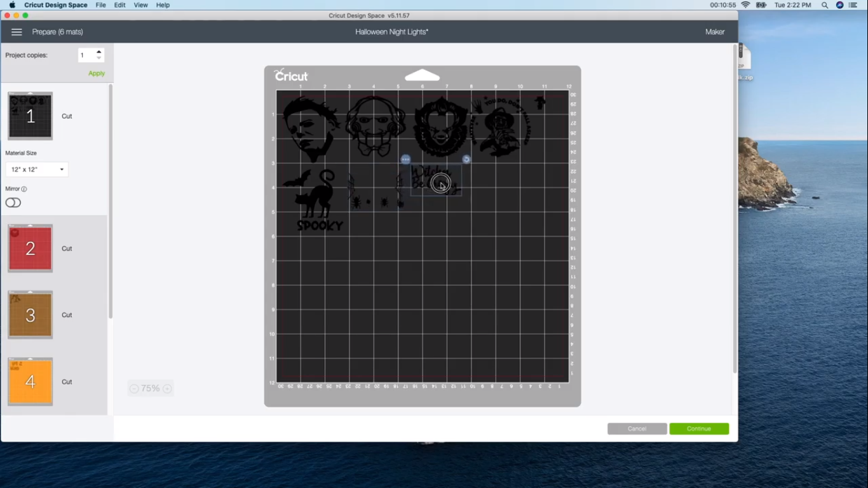
Task: Click the Halloween Night Lights project title
Action: click(391, 32)
